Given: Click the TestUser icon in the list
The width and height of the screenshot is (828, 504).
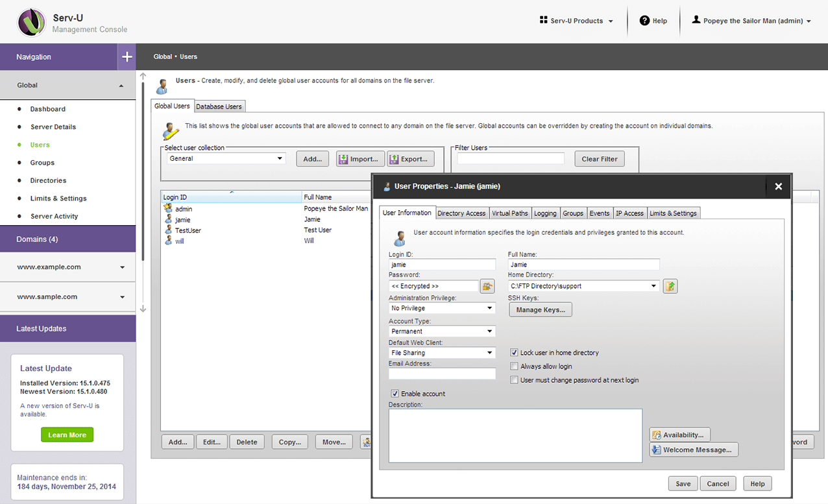Looking at the screenshot, I should pos(168,230).
